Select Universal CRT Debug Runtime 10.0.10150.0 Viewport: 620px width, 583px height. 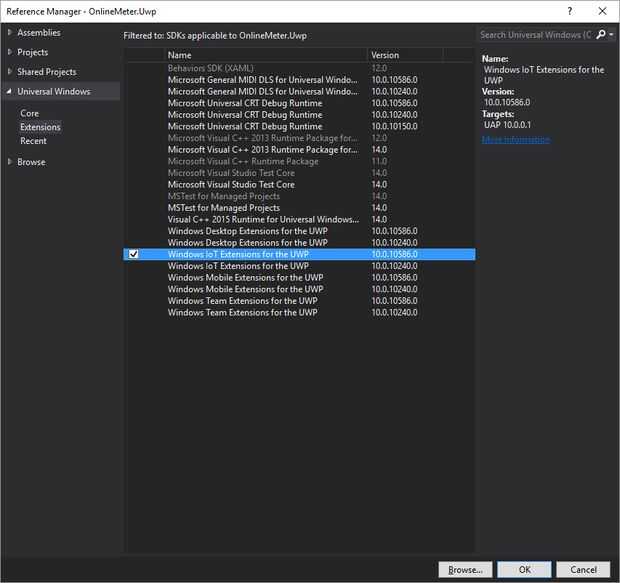pos(299,126)
